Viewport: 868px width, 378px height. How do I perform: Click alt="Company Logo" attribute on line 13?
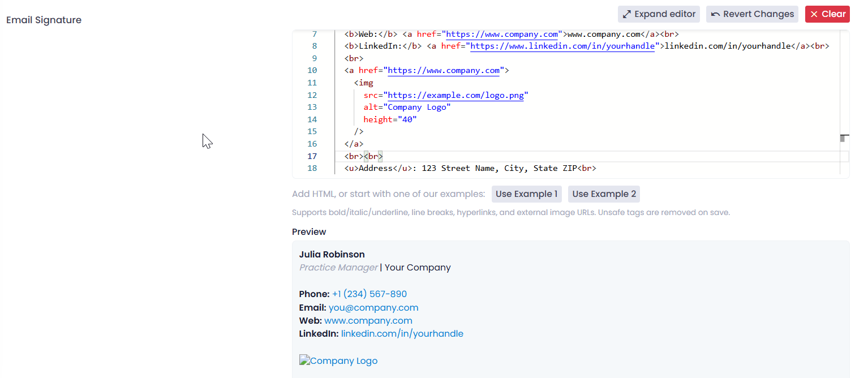point(407,108)
